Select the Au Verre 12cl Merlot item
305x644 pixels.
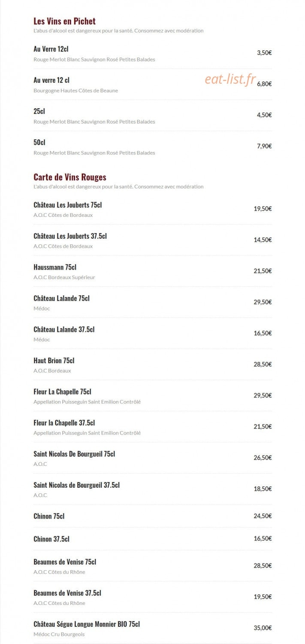(x=153, y=54)
